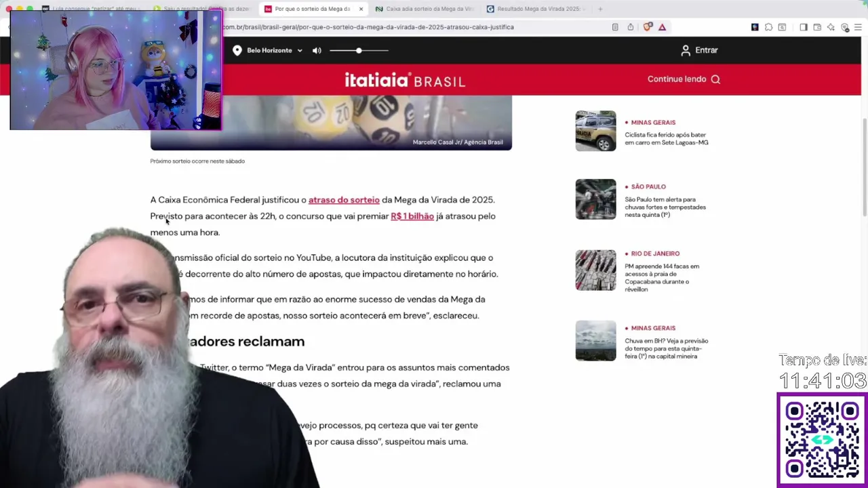Adjust the radio volume slider
Viewport: 868px width, 488px height.
coord(359,50)
